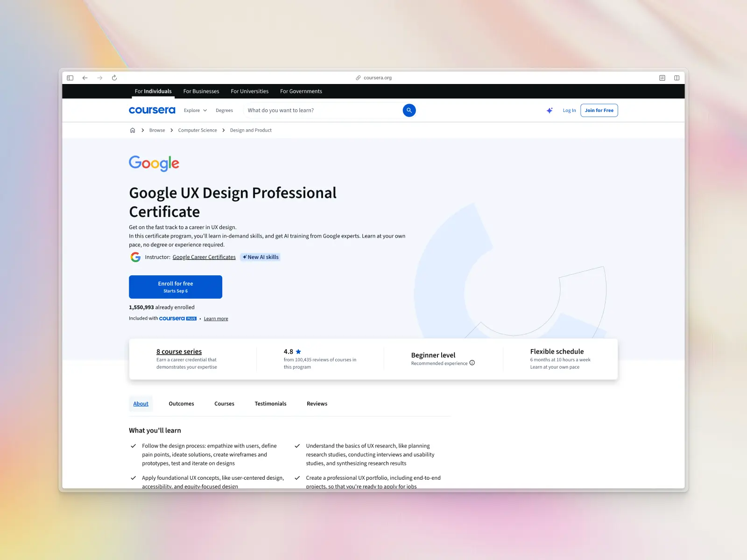747x560 pixels.
Task: Click the Google logo above the title
Action: coord(154,163)
